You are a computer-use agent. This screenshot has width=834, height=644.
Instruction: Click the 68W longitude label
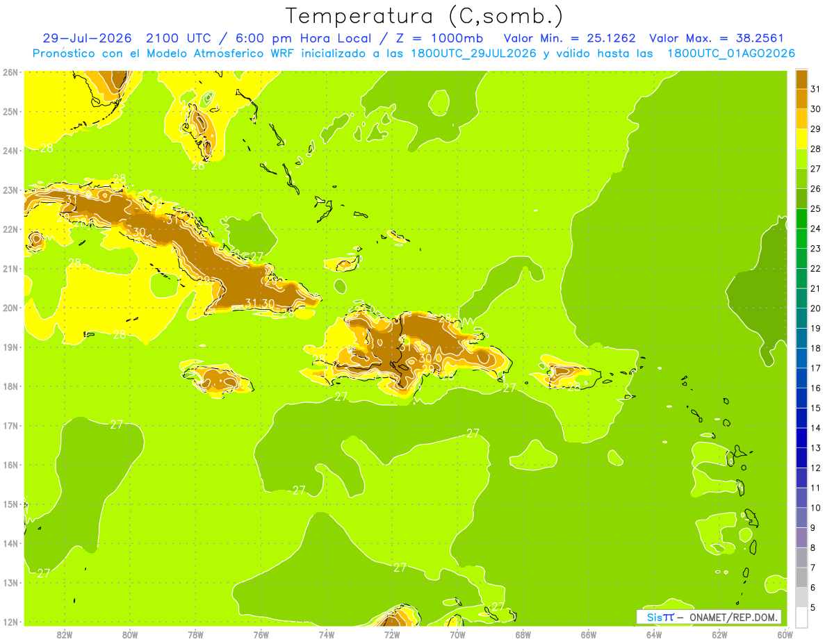pos(523,634)
